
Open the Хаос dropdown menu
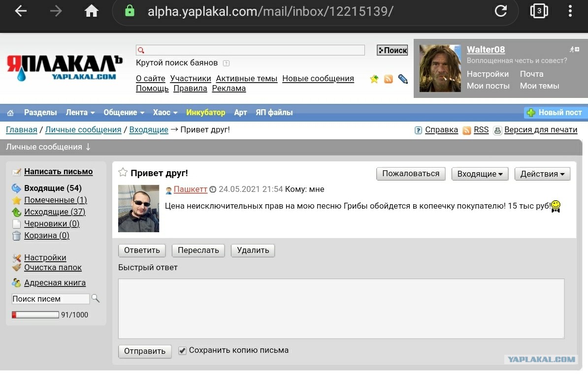[165, 112]
